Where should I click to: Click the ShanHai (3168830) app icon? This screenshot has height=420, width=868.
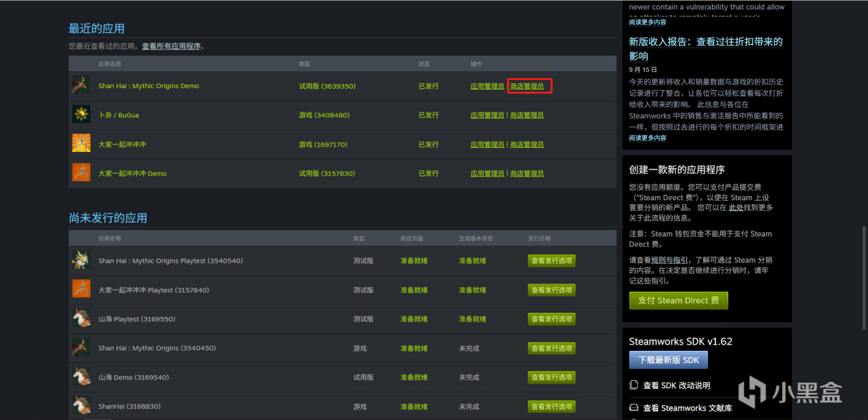pyautogui.click(x=81, y=406)
